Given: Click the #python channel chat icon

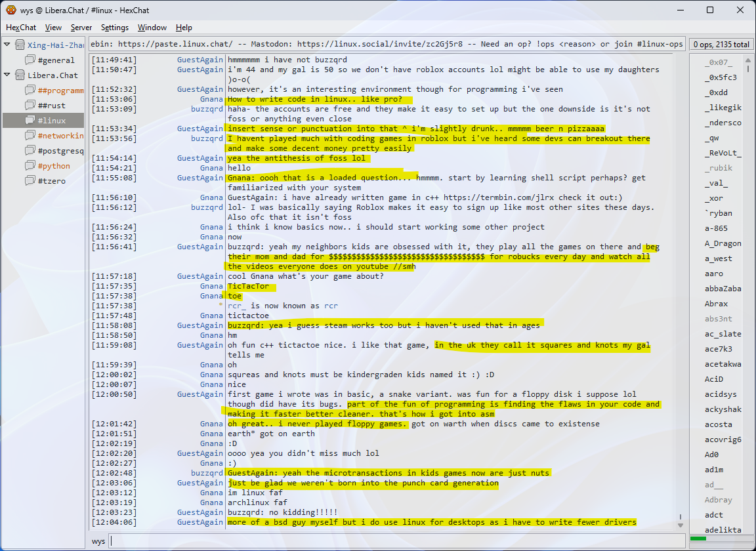Looking at the screenshot, I should [x=30, y=166].
